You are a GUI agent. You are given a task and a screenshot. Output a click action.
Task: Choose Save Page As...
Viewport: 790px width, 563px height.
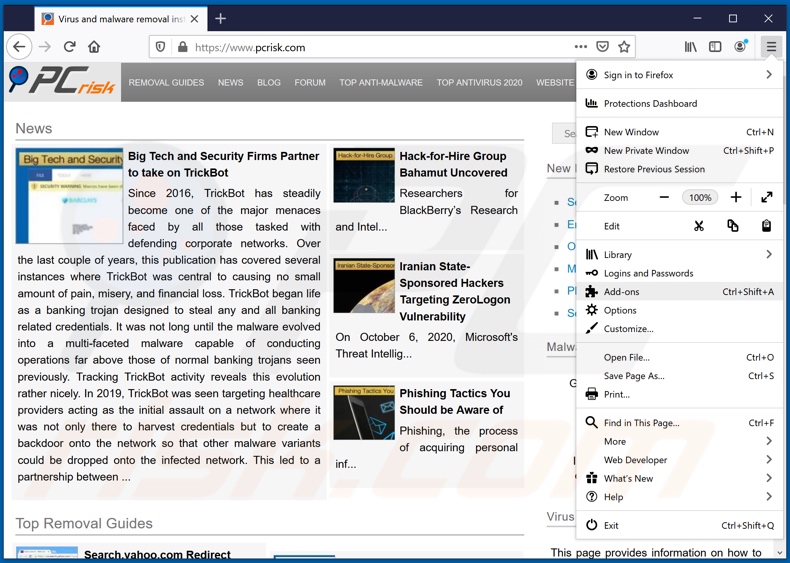click(x=679, y=376)
